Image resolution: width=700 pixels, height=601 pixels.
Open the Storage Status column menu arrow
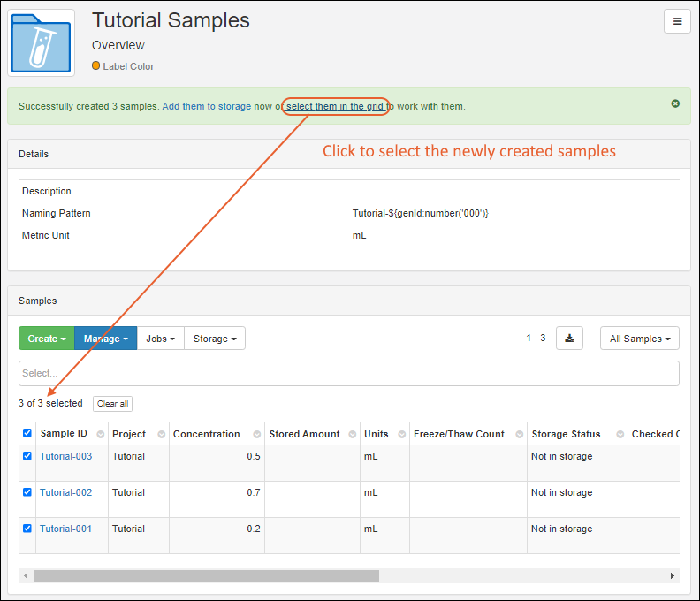coord(616,435)
